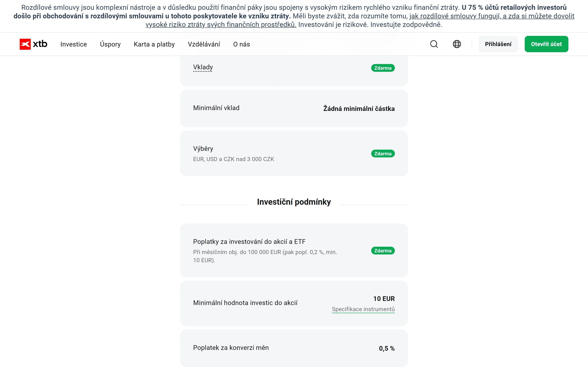Open the O nás menu
This screenshot has height=367, width=588.
[x=241, y=44]
